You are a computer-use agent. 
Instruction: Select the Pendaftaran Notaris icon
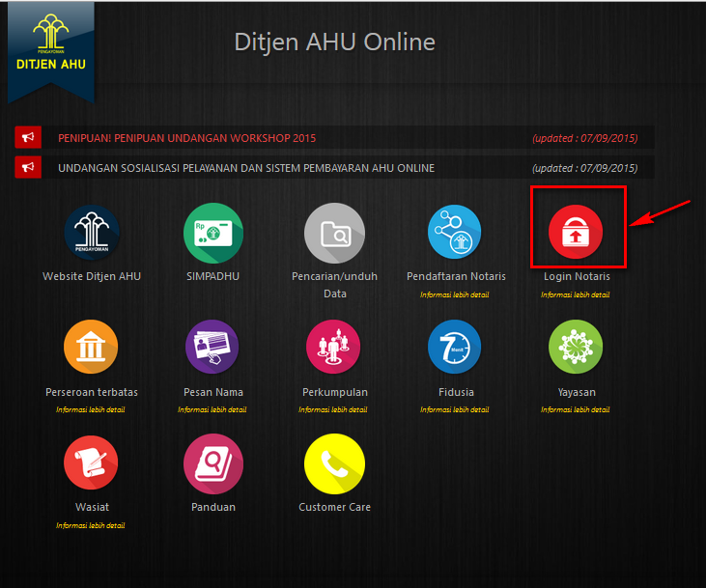pyautogui.click(x=455, y=234)
